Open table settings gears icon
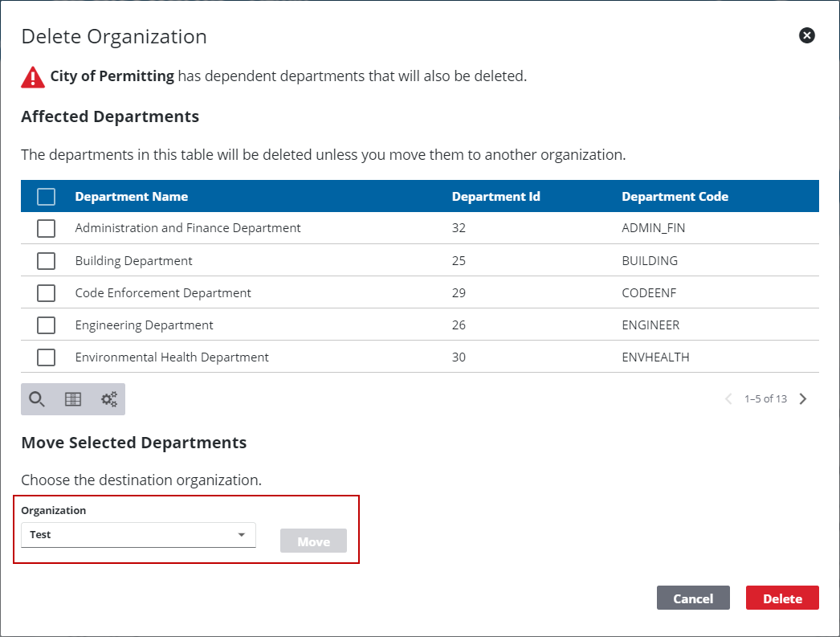 pos(108,398)
